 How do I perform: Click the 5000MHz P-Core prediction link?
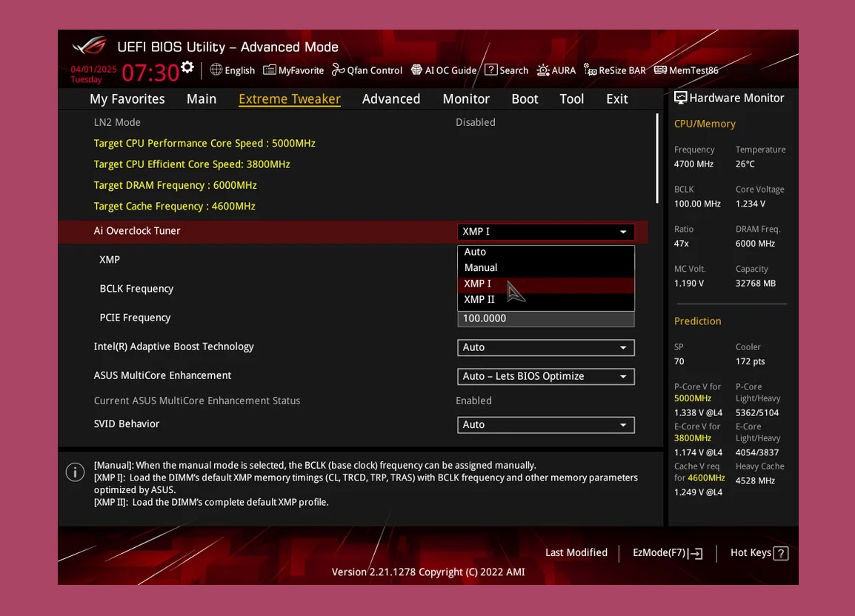click(693, 398)
